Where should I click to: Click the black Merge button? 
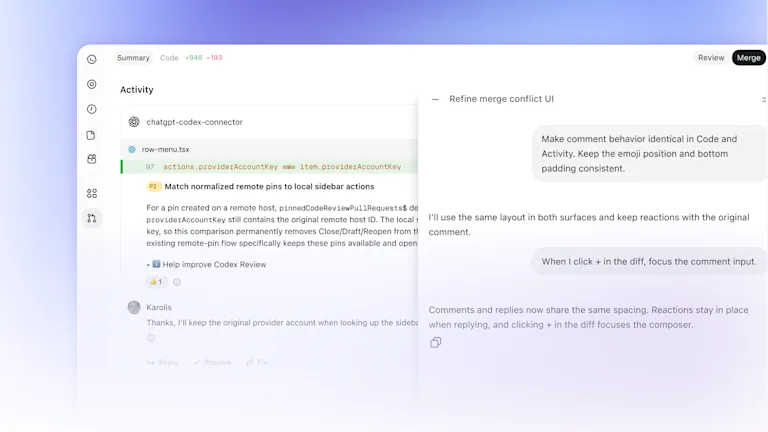748,58
